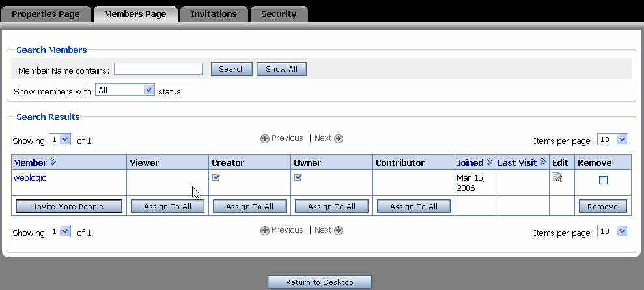Open the member status dropdown
This screenshot has width=644, height=290.
coord(125,90)
